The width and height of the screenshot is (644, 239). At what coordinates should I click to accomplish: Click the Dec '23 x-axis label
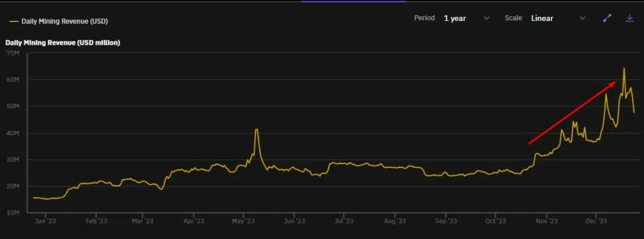pyautogui.click(x=596, y=221)
